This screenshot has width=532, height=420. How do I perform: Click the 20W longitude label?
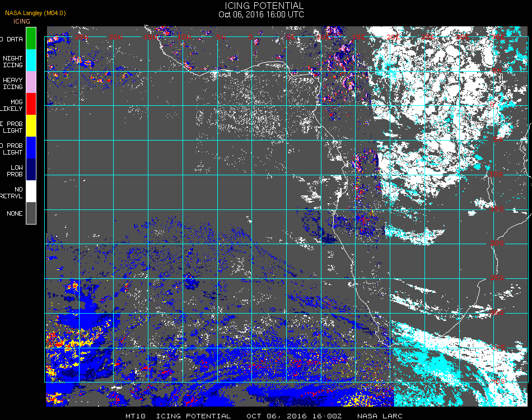click(116, 36)
